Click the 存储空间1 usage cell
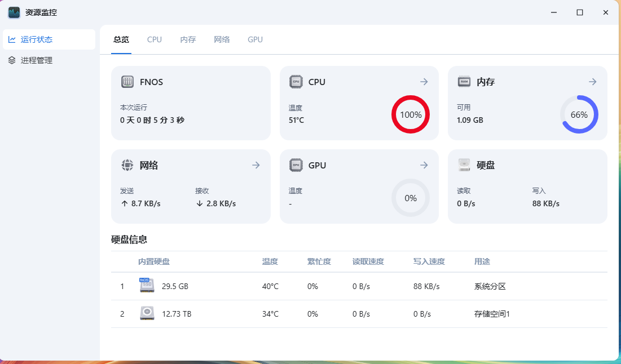The height and width of the screenshot is (364, 621). 492,314
